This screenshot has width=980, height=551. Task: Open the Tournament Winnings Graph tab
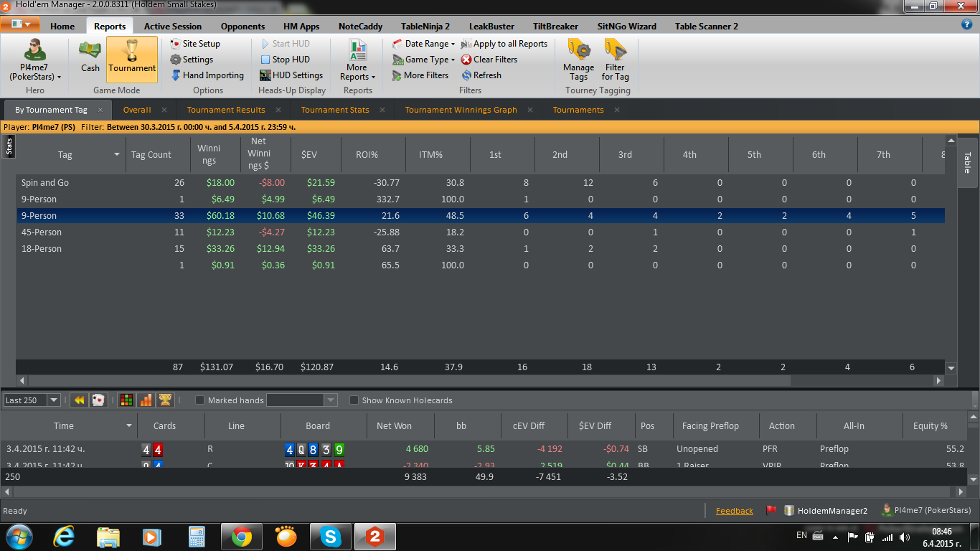(x=461, y=110)
